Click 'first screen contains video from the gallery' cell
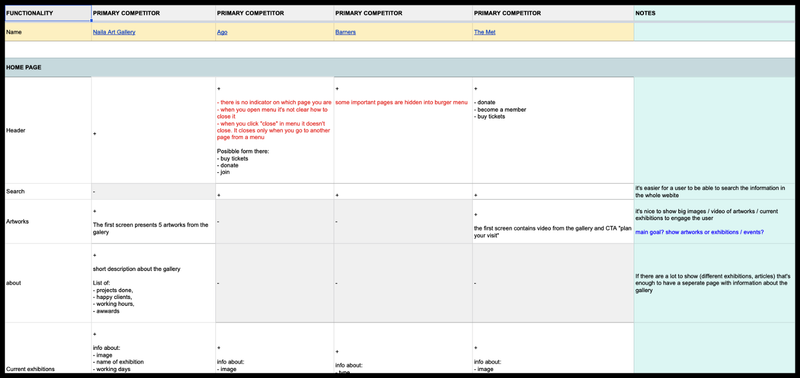The height and width of the screenshot is (378, 800). pos(553,221)
